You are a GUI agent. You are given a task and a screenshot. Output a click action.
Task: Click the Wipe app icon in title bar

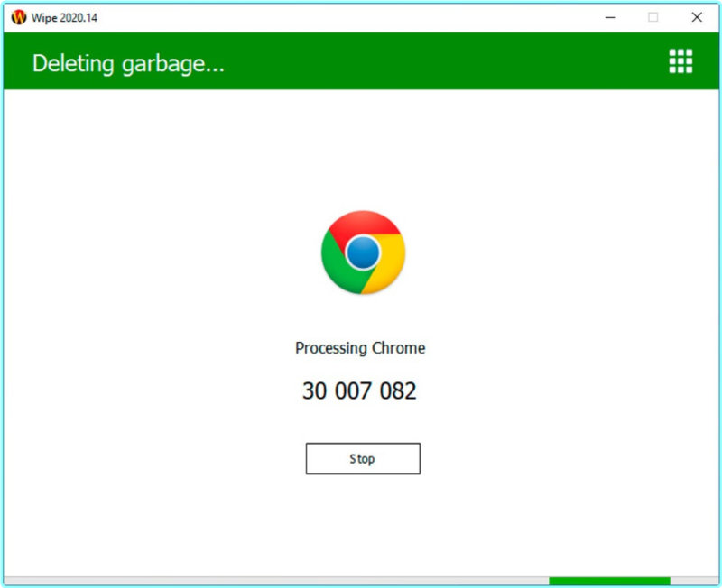tap(19, 17)
